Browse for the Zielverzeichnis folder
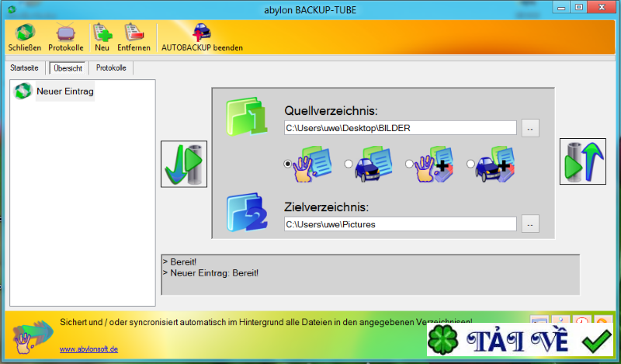Viewport: 621px width, 364px height. click(530, 224)
